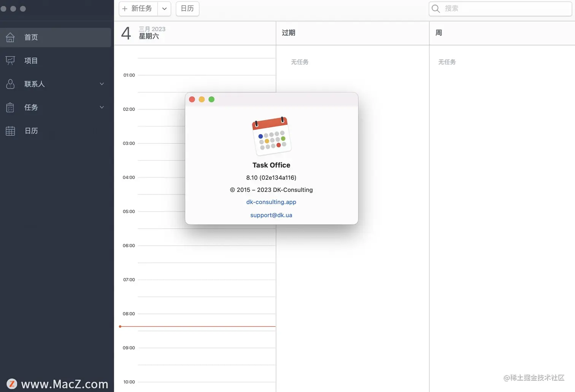575x392 pixels.
Task: Expand the 任务 (Tasks) section chevron
Action: [102, 107]
